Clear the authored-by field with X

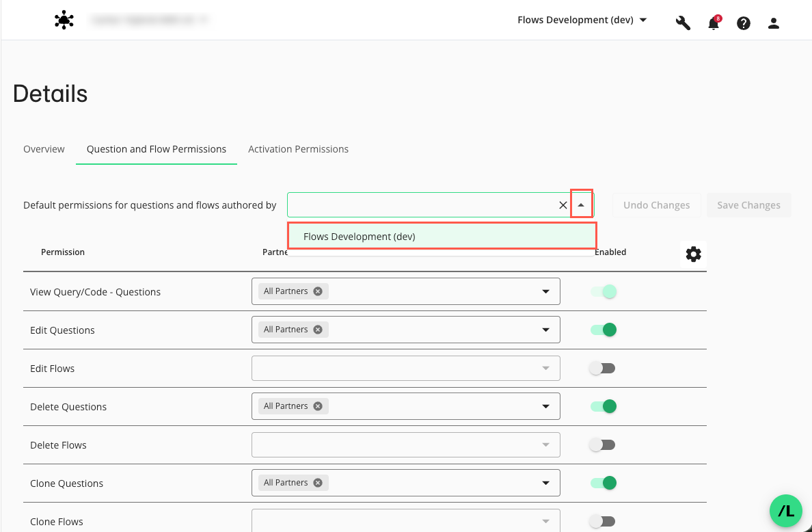(x=563, y=205)
